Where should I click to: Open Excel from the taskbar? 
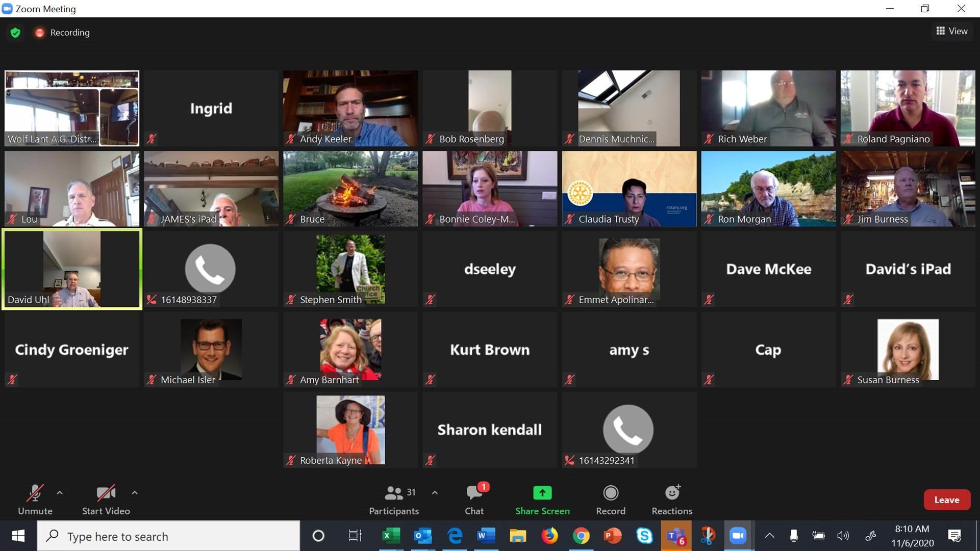(x=391, y=536)
